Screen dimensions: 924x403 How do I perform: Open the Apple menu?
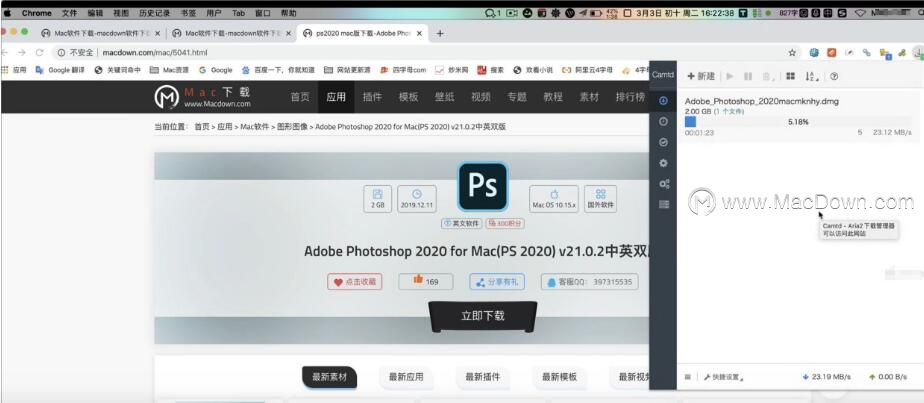pos(8,13)
